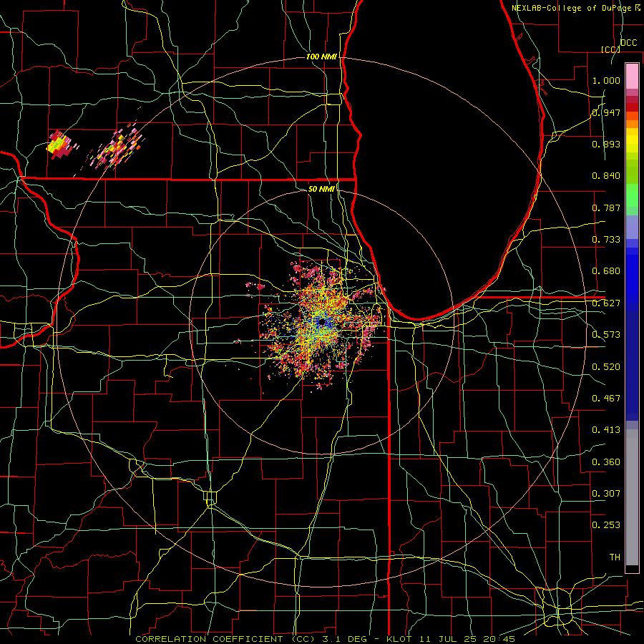The height and width of the screenshot is (644, 644).
Task: Pick the lavender swatch on the color bar
Action: pyautogui.click(x=632, y=227)
